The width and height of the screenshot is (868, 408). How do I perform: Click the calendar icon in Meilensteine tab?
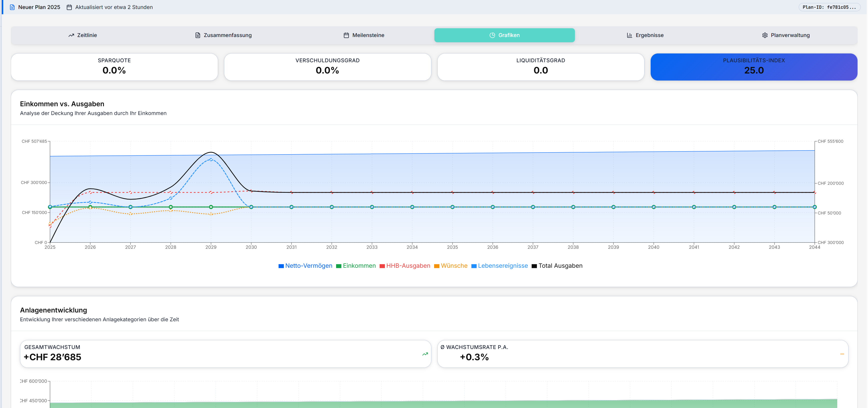point(346,35)
